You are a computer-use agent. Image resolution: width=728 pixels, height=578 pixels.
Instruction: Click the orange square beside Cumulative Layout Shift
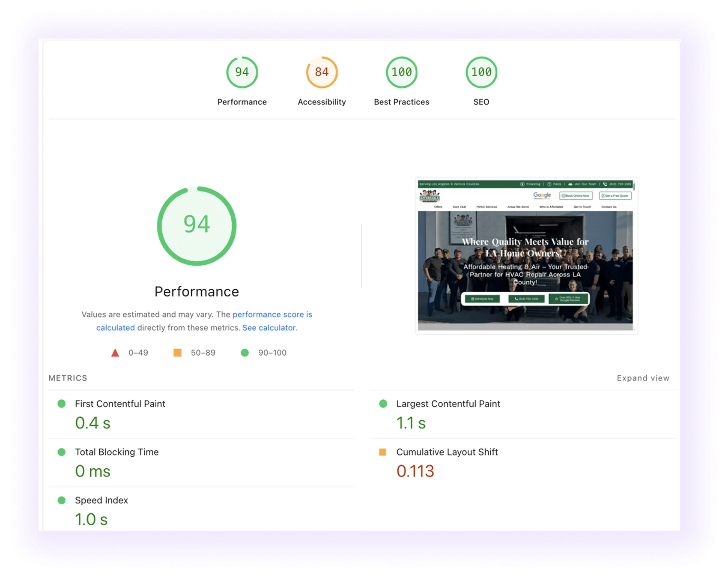[383, 452]
